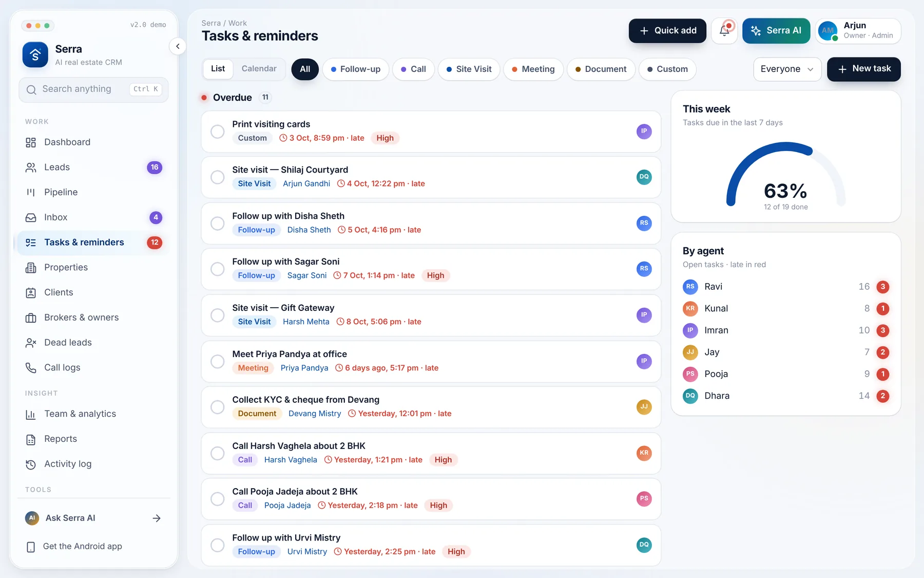Filter tasks by Site Visit
This screenshot has width=924, height=578.
click(469, 69)
